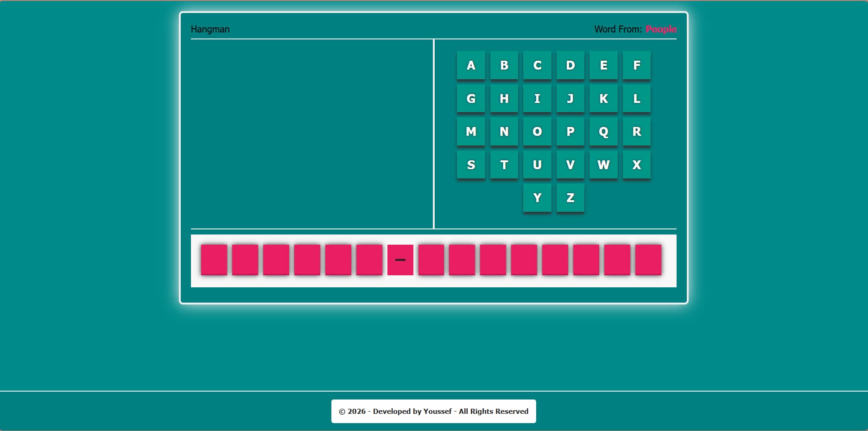This screenshot has height=431, width=868.
Task: Guess the letter X
Action: click(636, 165)
